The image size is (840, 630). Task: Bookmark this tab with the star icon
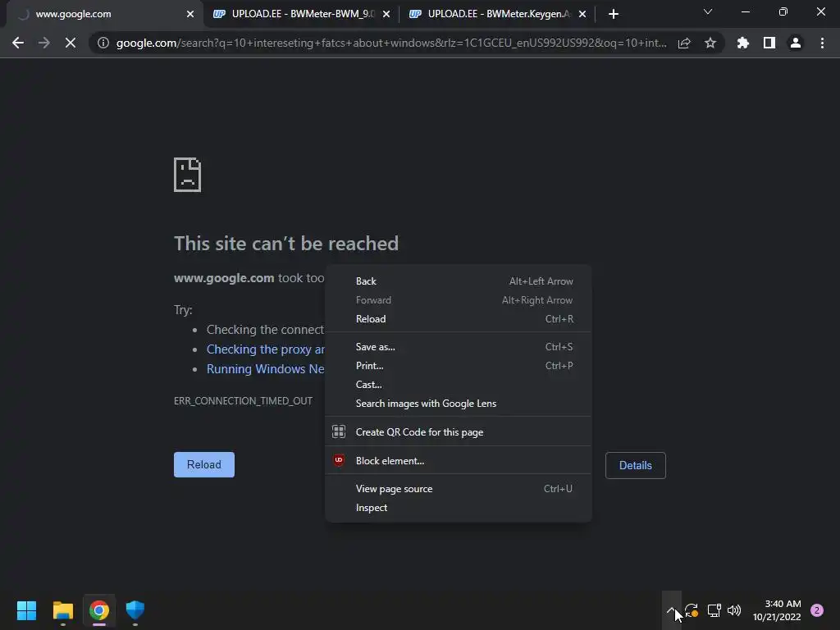[x=710, y=43]
